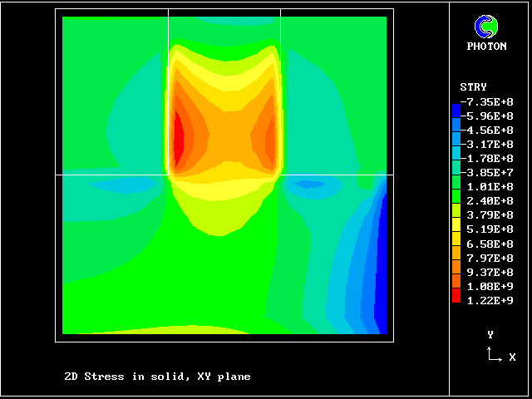Click the X axis label
Screen dimensions: 532x399
pos(512,357)
